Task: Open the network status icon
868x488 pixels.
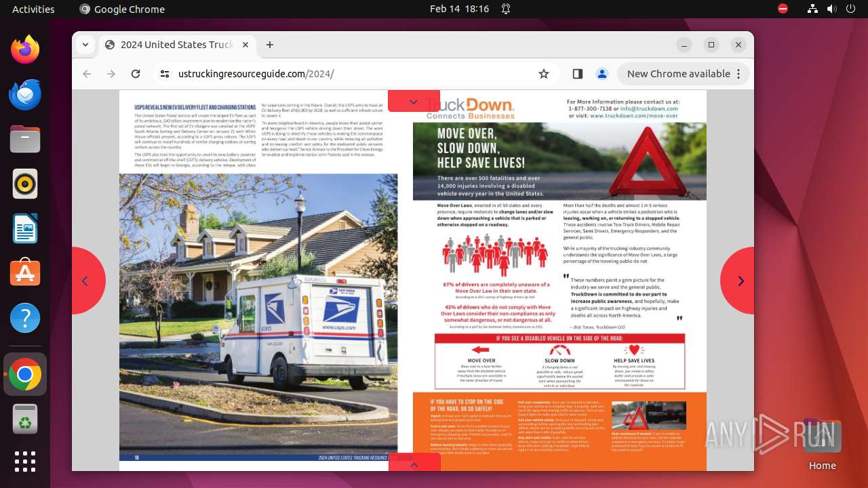Action: coord(812,9)
